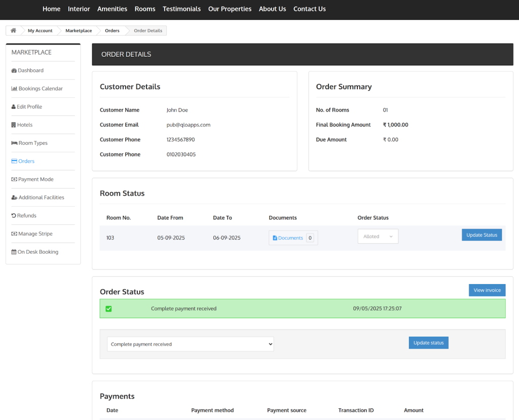
Task: Open Contact Us in top navigation
Action: tap(310, 9)
